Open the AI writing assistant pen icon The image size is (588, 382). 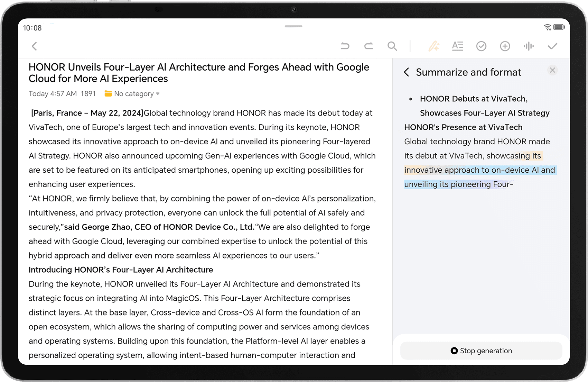[433, 46]
